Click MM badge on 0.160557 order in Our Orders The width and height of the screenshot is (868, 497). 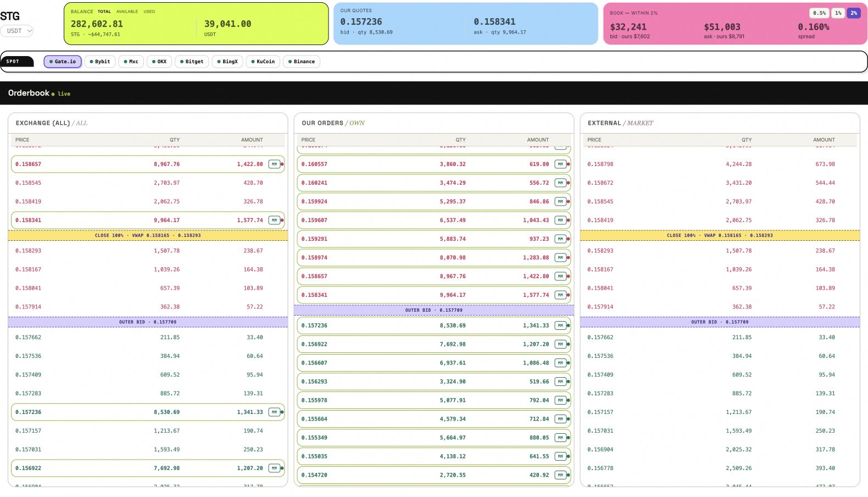(x=560, y=164)
